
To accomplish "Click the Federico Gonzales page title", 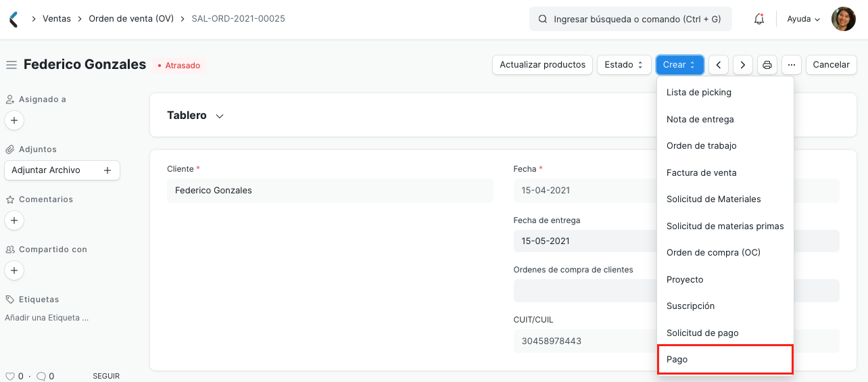I will [85, 65].
